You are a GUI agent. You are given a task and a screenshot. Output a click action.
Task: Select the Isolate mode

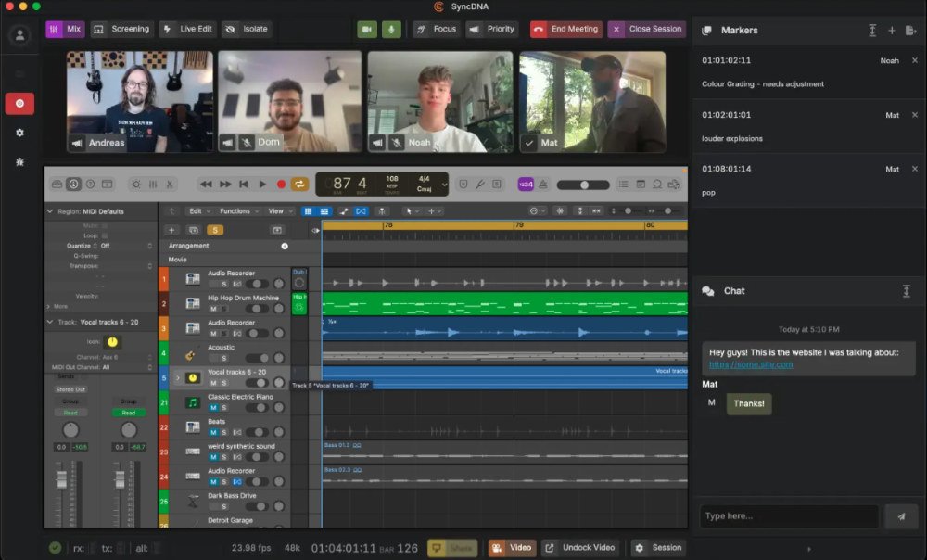pyautogui.click(x=247, y=29)
